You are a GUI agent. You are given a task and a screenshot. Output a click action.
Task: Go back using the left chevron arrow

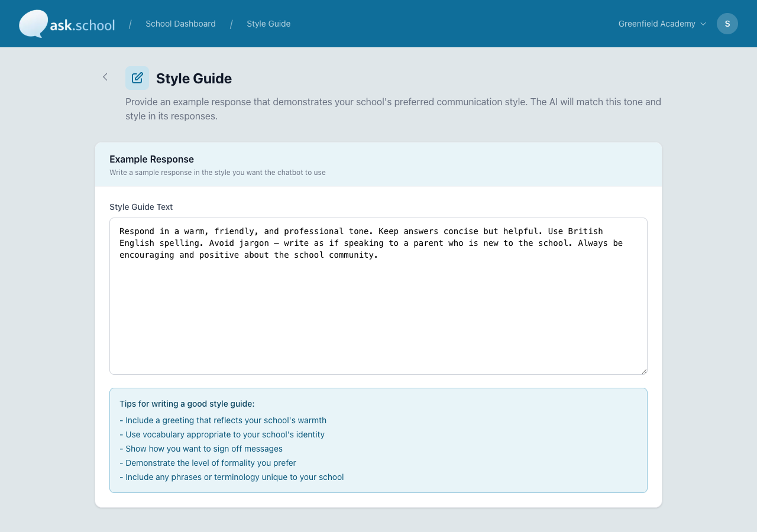(x=105, y=77)
